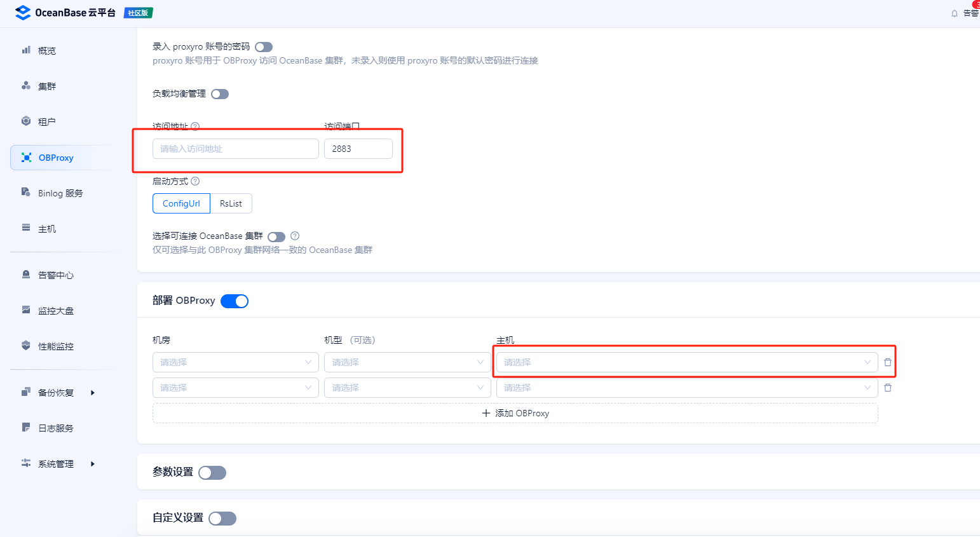Click the 日志服务 log service icon
980x537 pixels.
(x=26, y=427)
